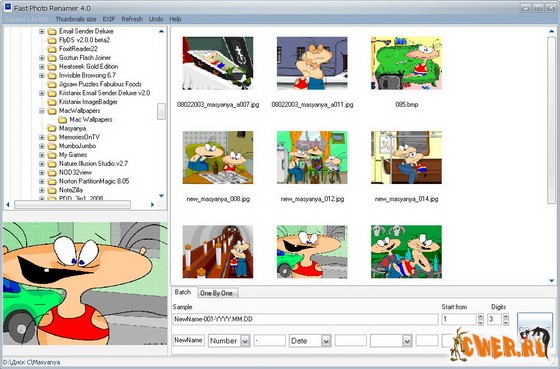Click the folder icon beside MumboJumbo

(52, 146)
